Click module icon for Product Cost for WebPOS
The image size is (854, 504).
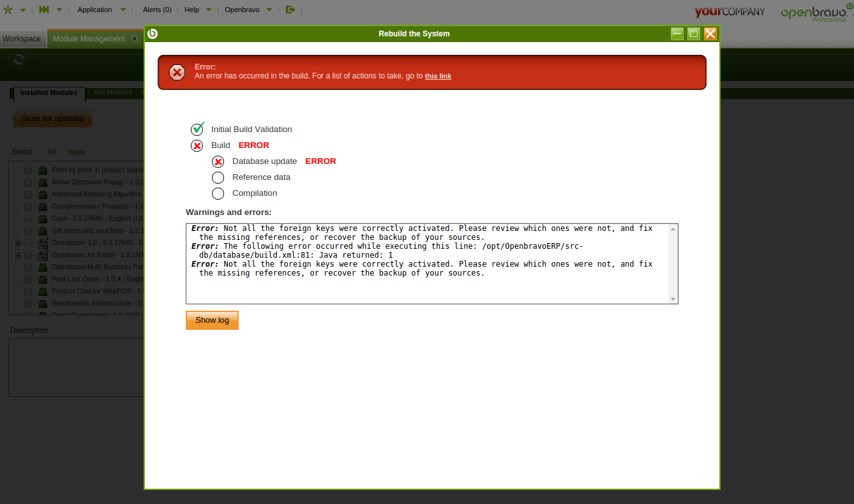tap(43, 292)
